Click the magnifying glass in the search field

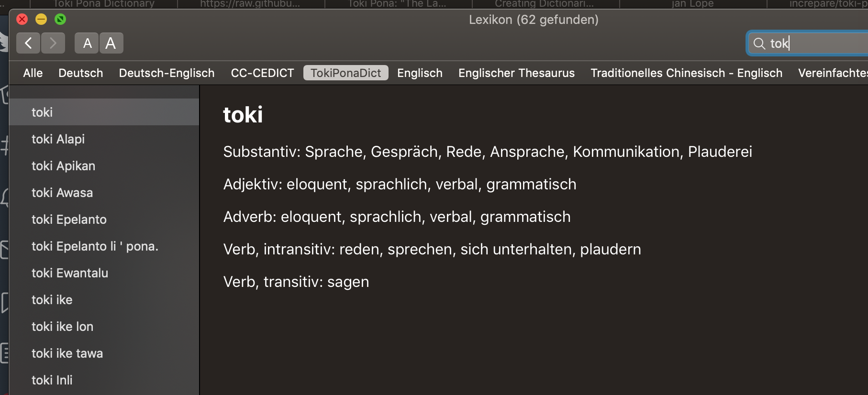click(x=759, y=44)
